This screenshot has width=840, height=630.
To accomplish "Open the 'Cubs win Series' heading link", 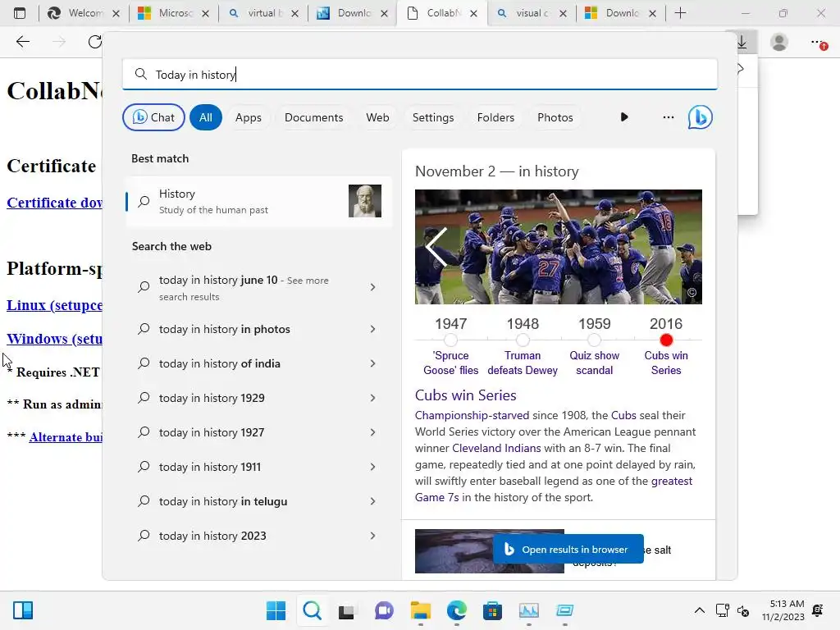I will coord(466,395).
